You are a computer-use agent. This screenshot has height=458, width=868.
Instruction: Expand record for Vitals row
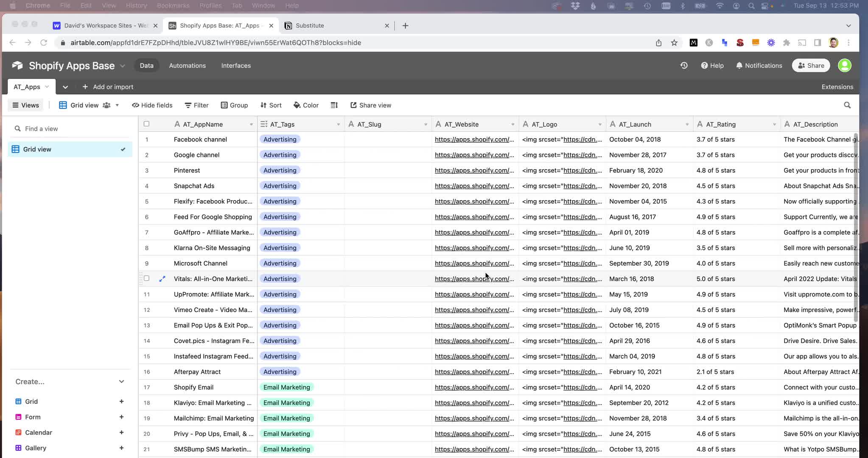click(x=162, y=279)
